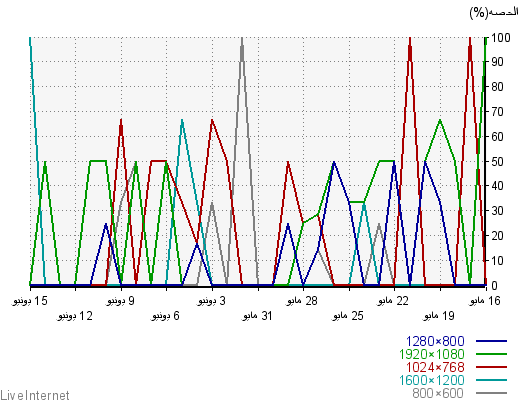Click the 90 value on y-axis
Image resolution: width=520 pixels, height=405 pixels.
pos(497,62)
